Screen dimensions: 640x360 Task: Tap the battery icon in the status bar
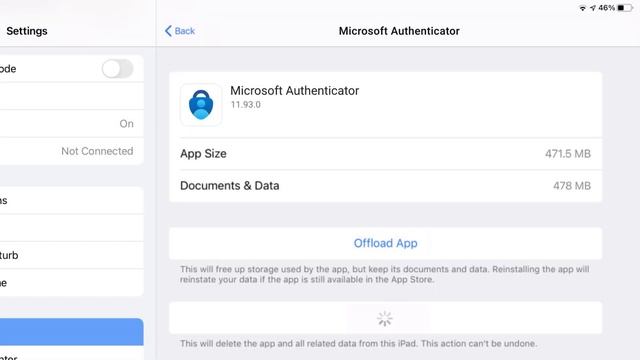coord(625,8)
